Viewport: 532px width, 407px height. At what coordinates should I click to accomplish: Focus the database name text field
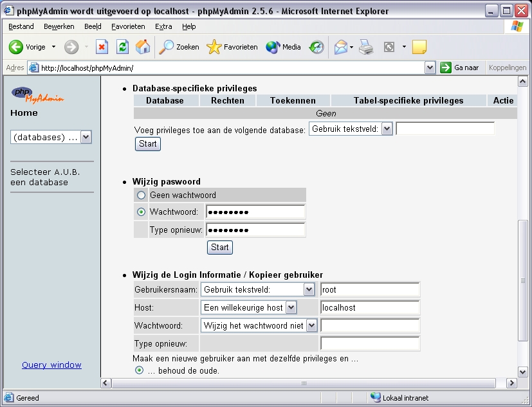[x=445, y=129]
